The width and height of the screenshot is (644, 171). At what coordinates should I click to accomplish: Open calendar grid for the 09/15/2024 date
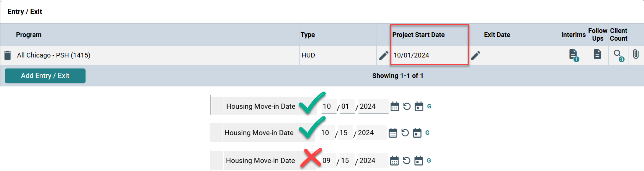click(394, 161)
